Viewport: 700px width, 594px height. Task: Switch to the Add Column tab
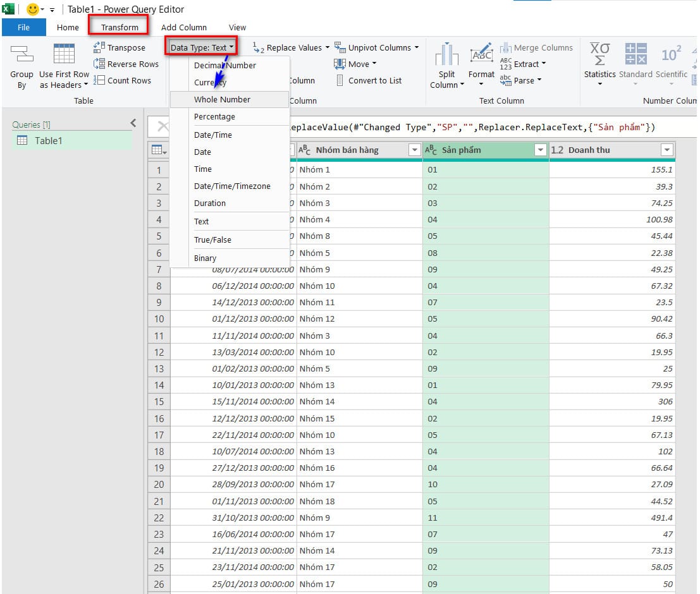(183, 27)
